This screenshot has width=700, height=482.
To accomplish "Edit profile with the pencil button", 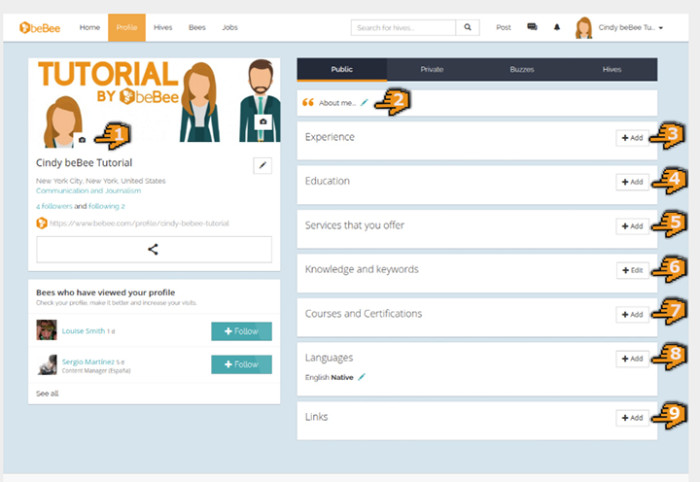I will pyautogui.click(x=262, y=166).
